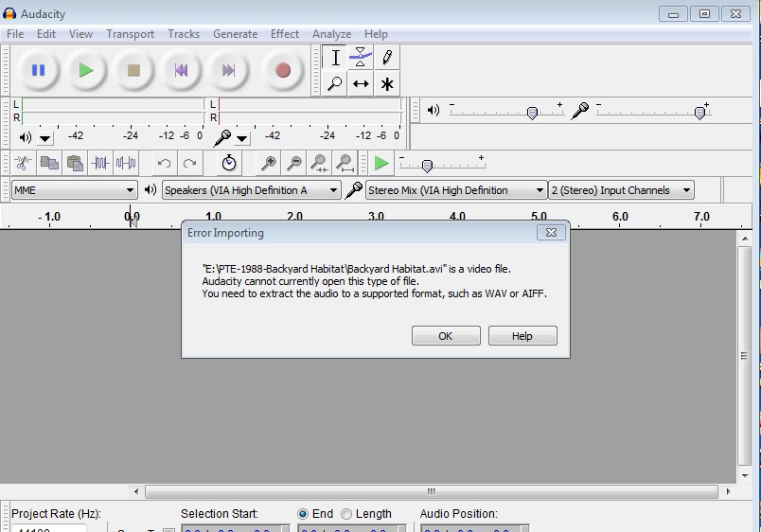Close the Error Importing dialog

click(x=551, y=233)
